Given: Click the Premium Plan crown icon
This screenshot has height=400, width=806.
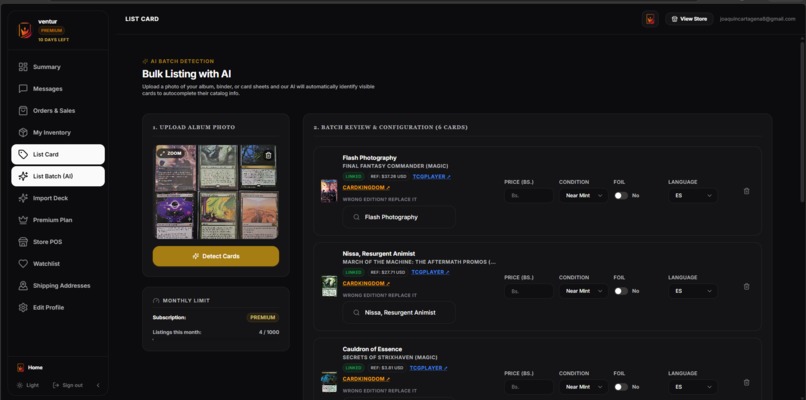Looking at the screenshot, I should tap(23, 220).
